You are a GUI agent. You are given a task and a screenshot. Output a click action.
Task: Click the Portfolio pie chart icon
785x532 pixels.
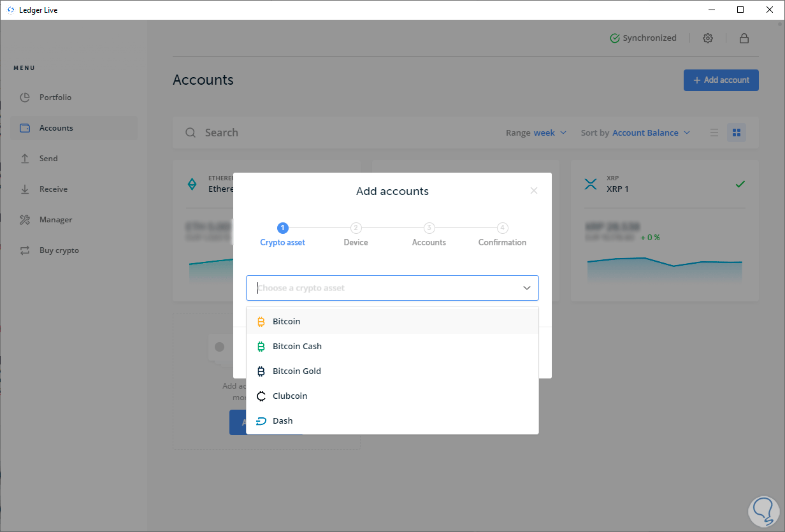point(25,97)
